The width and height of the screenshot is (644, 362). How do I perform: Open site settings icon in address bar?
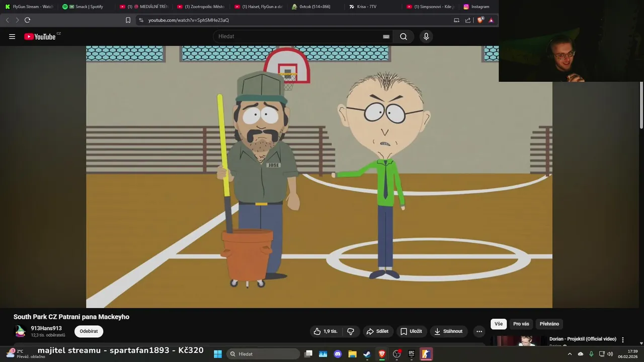[141, 20]
